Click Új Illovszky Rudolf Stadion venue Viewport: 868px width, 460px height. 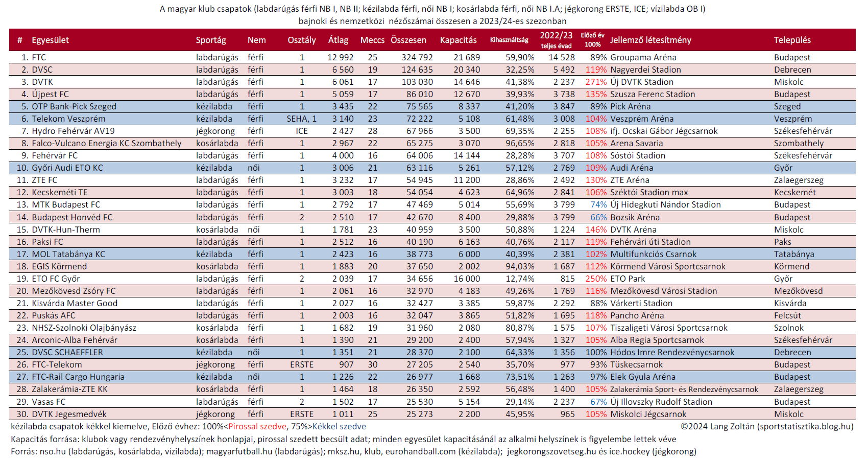(x=661, y=402)
